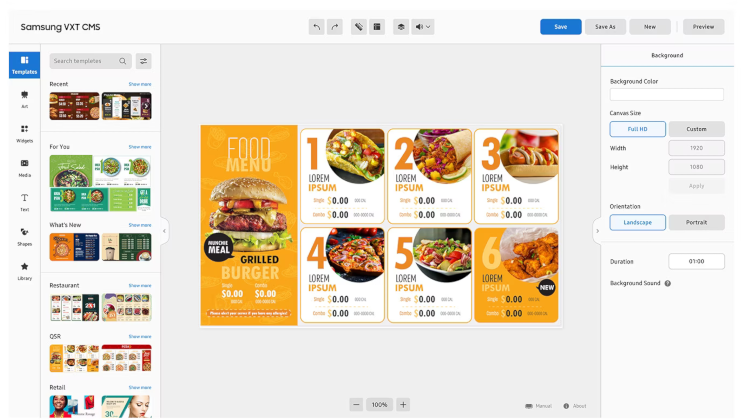
Task: Click Show more next to Restaurant
Action: tap(140, 286)
